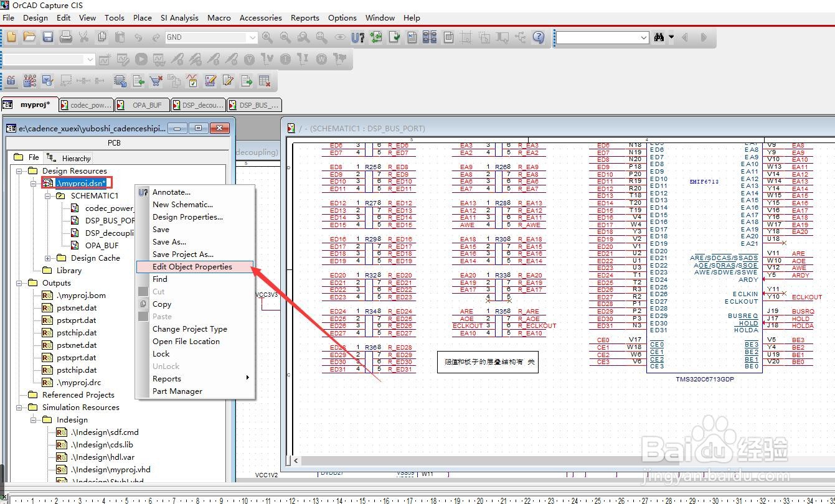835x504 pixels.
Task: Click the Annotate U? toolbar icon
Action: click(357, 37)
